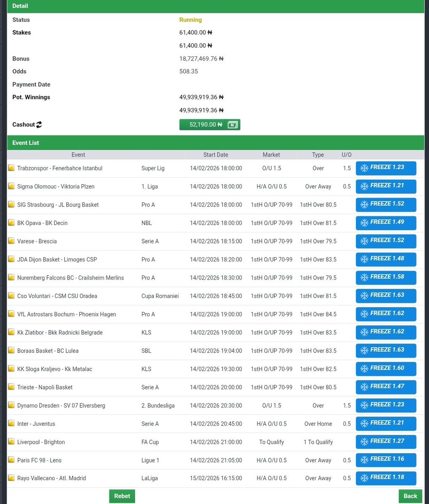Freeze Trieste - Napoli Basket bet
Screen dimensions: 429x504
pyautogui.click(x=386, y=387)
